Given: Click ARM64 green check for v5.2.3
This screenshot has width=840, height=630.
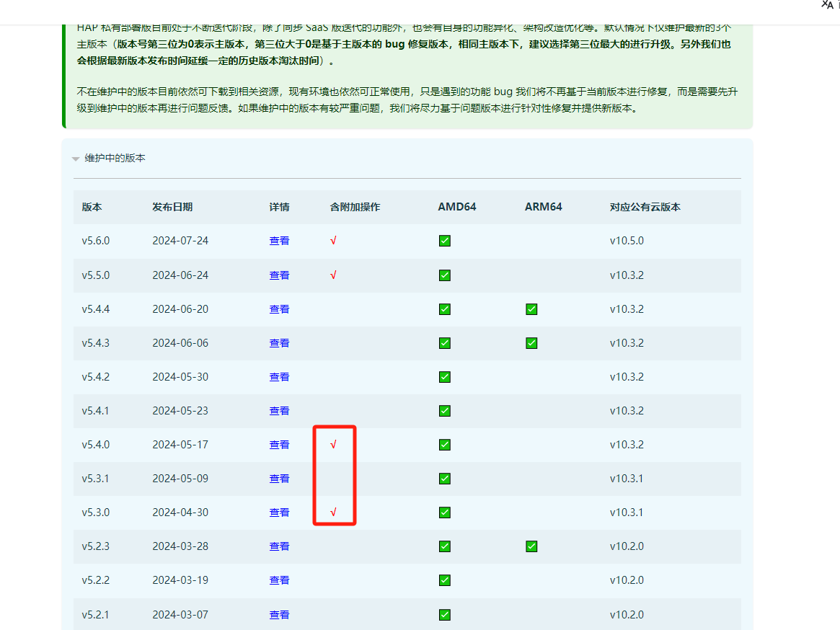Looking at the screenshot, I should [531, 546].
